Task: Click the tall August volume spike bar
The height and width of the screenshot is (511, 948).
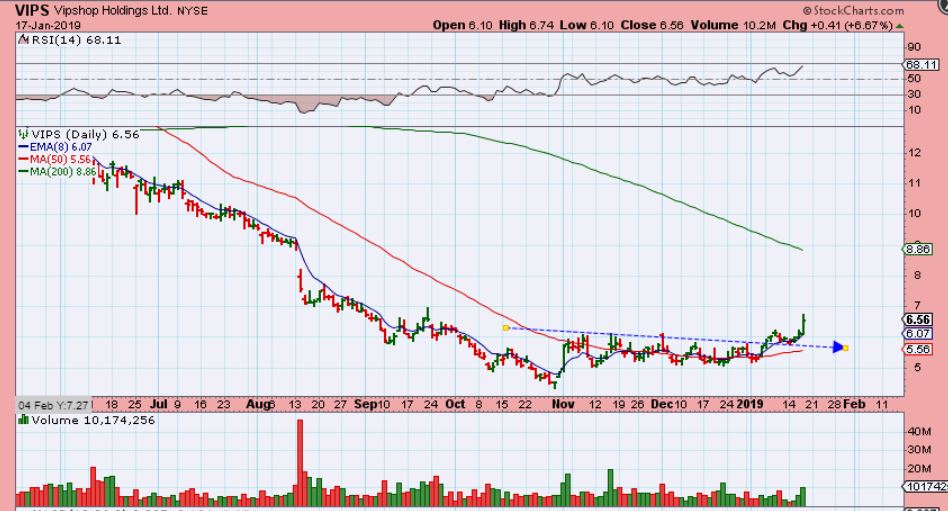Action: point(300,463)
